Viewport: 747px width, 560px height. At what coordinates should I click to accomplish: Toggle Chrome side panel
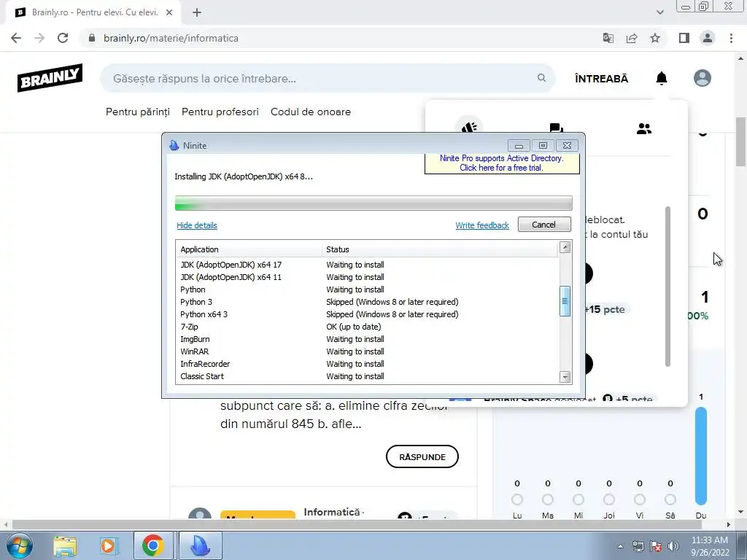pos(684,38)
